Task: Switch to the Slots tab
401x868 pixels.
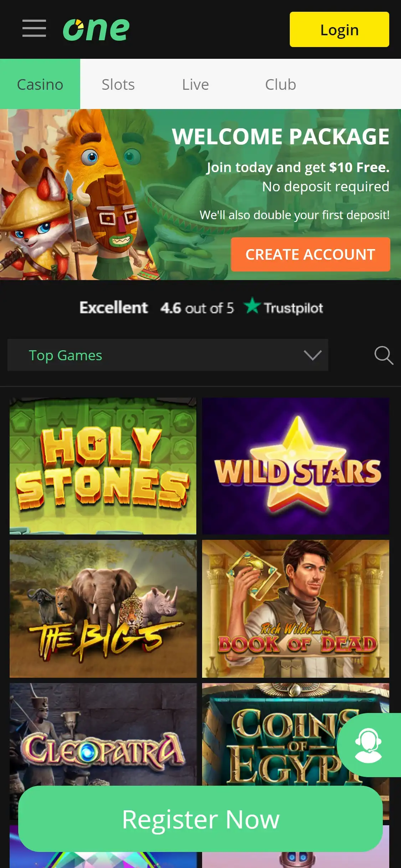Action: click(118, 84)
